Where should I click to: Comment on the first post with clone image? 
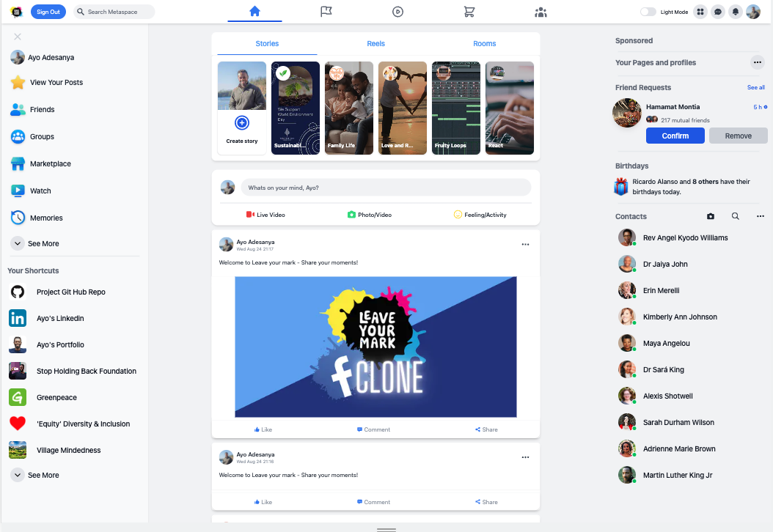click(x=374, y=429)
